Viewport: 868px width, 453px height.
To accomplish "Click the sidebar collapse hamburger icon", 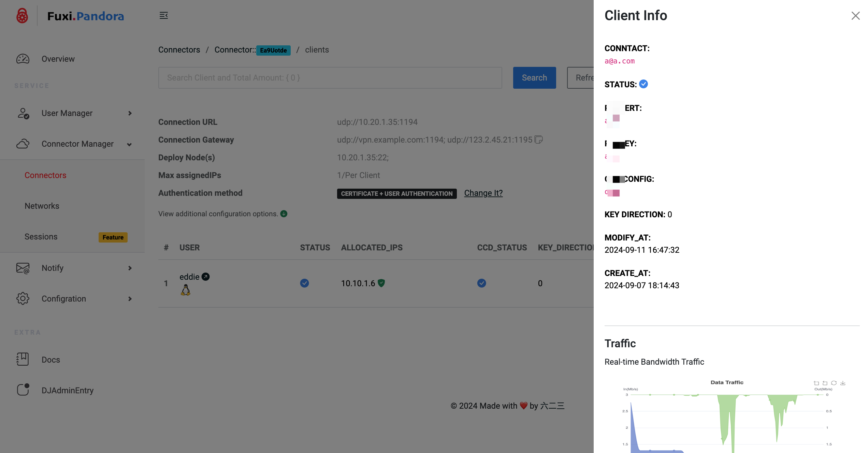I will click(x=164, y=15).
